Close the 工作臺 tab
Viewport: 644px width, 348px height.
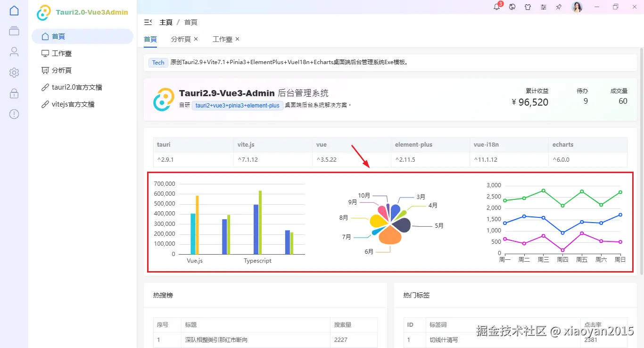pos(238,39)
